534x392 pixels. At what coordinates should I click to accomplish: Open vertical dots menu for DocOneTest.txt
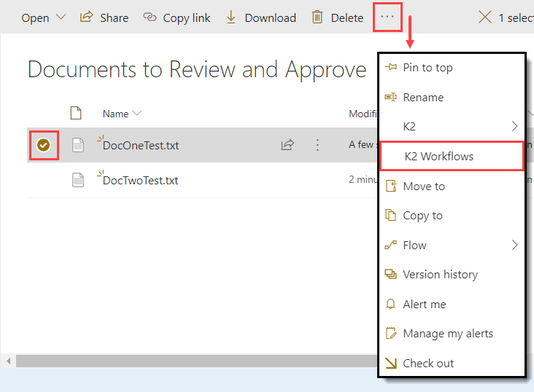point(317,145)
